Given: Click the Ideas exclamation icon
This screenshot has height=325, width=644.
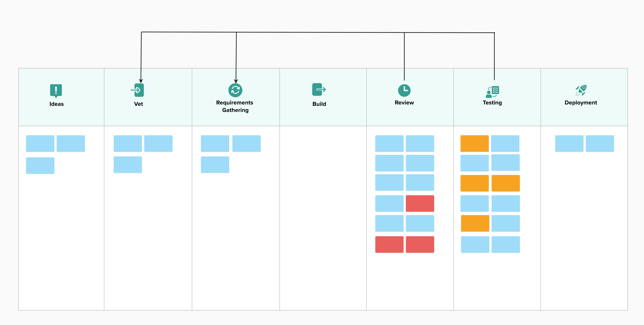Looking at the screenshot, I should click(56, 91).
